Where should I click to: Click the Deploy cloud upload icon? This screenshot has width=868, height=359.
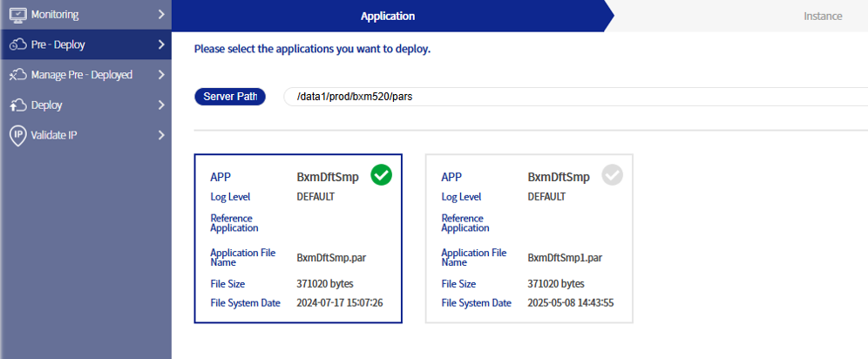click(x=17, y=105)
